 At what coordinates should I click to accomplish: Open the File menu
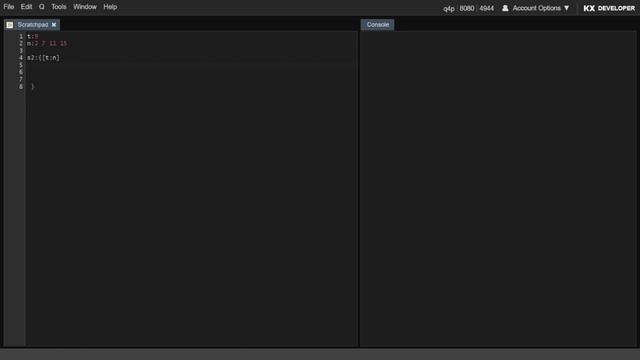pyautogui.click(x=9, y=7)
